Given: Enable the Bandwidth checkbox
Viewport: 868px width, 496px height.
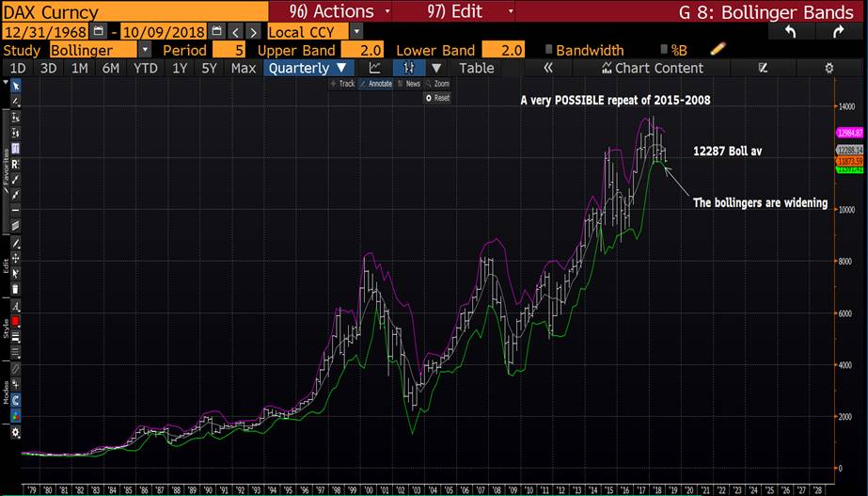Looking at the screenshot, I should pos(548,49).
